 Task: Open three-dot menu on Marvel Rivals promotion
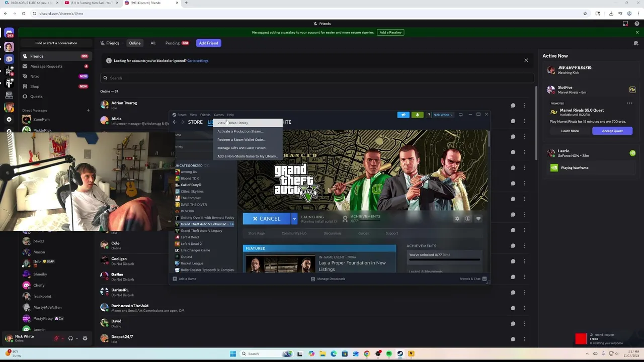point(629,103)
